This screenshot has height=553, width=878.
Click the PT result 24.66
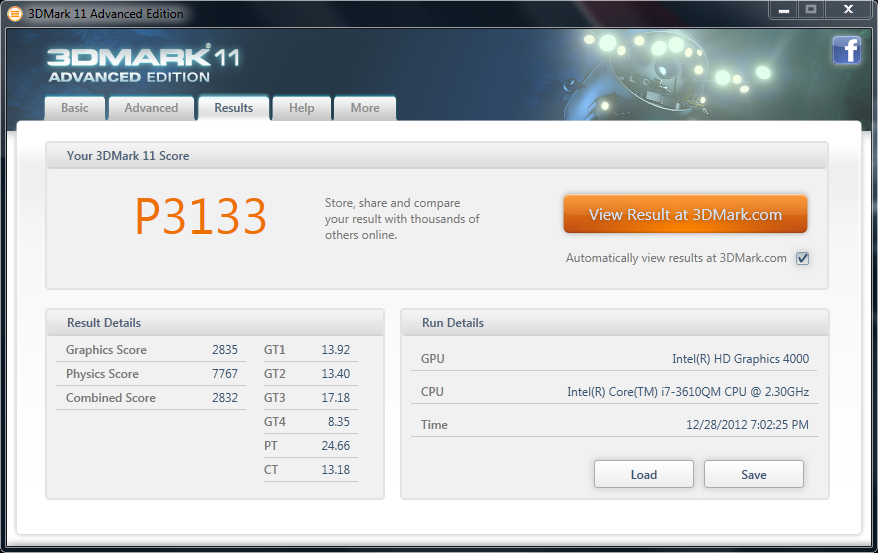pyautogui.click(x=335, y=446)
